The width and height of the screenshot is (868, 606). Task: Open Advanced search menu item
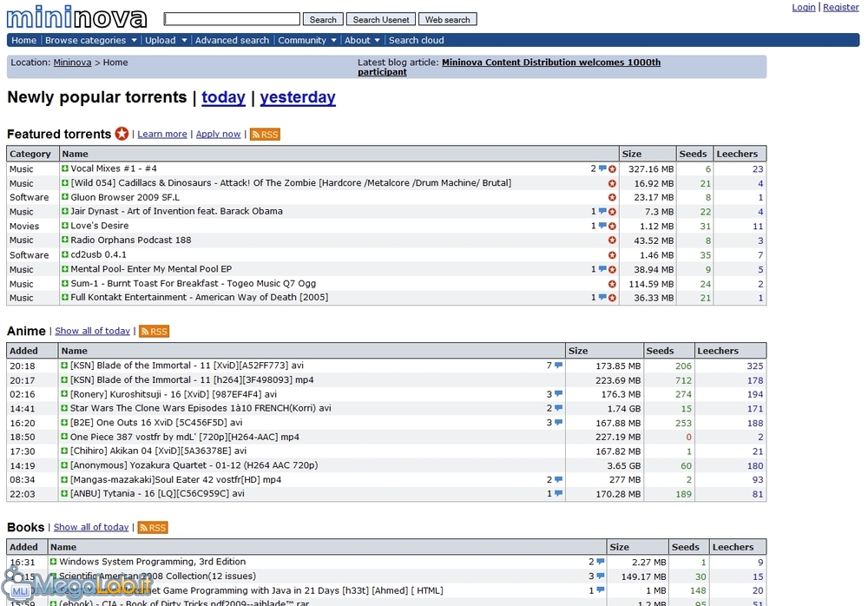232,40
